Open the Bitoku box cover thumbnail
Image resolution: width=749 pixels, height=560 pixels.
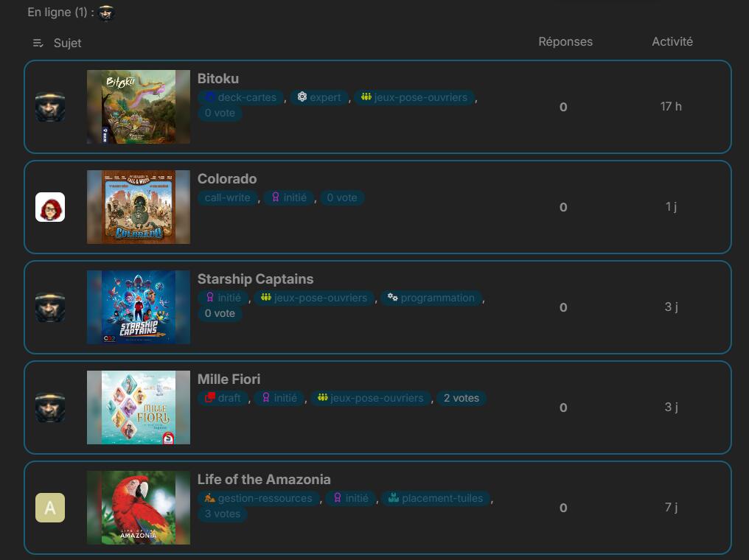pyautogui.click(x=139, y=107)
